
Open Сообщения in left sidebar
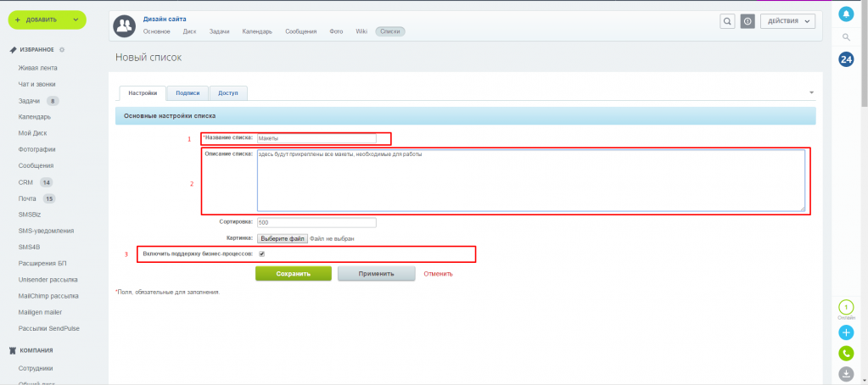pyautogui.click(x=36, y=166)
